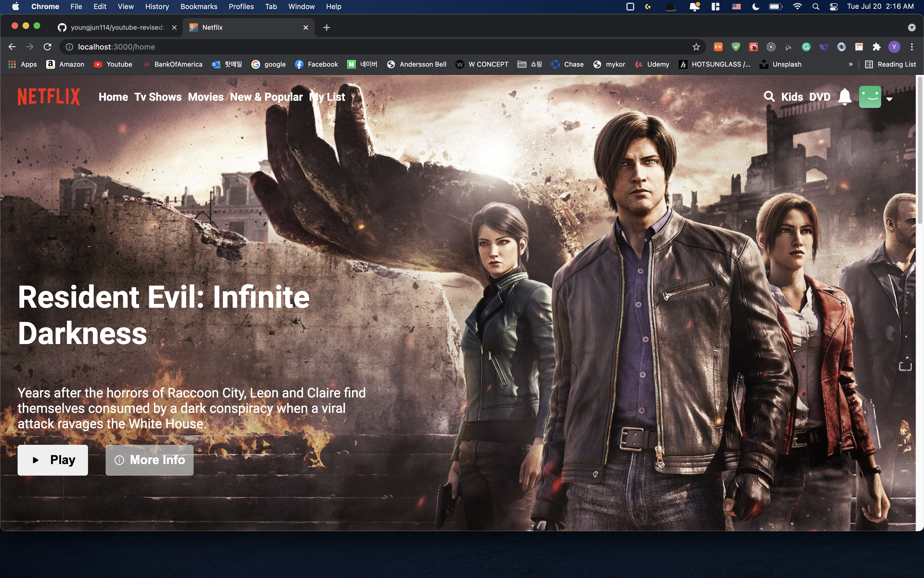Screen dimensions: 924x578
Task: Open the notifications bell icon
Action: click(845, 97)
